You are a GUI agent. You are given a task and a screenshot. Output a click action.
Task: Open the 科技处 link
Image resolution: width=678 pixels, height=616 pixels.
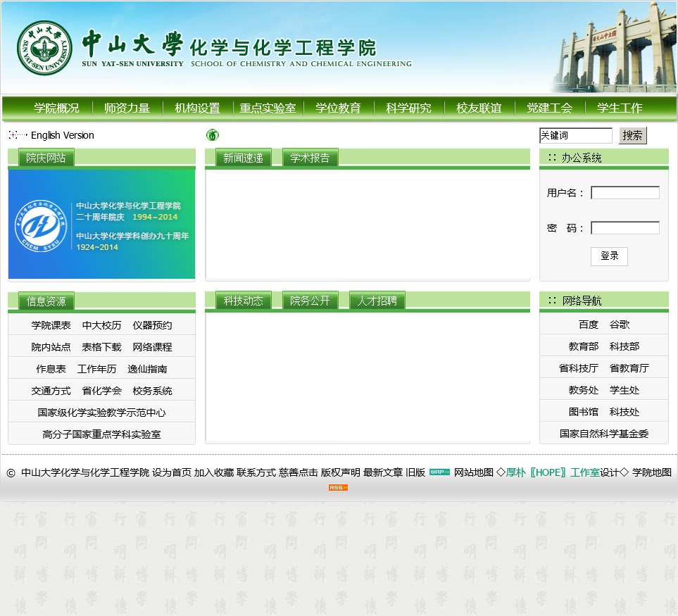pyautogui.click(x=624, y=412)
